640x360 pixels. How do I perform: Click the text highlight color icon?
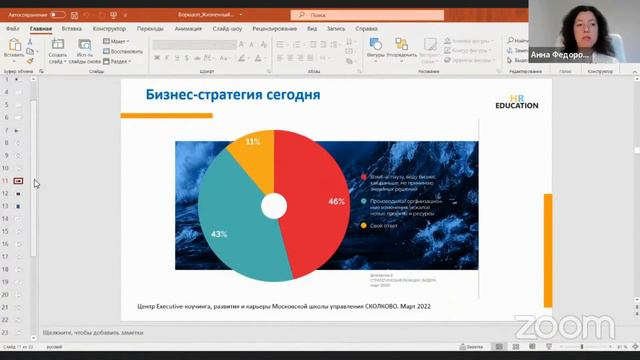pos(242,58)
